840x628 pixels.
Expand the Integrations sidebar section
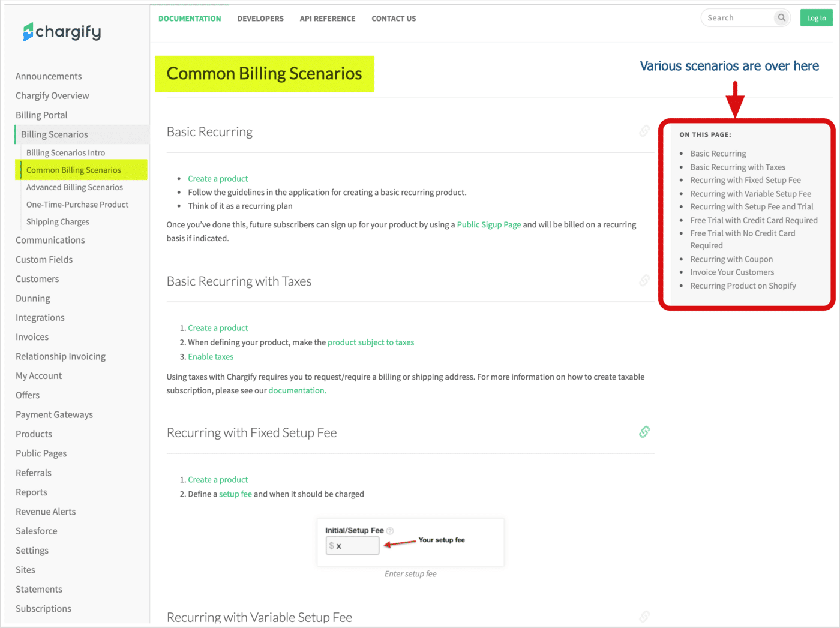tap(40, 317)
